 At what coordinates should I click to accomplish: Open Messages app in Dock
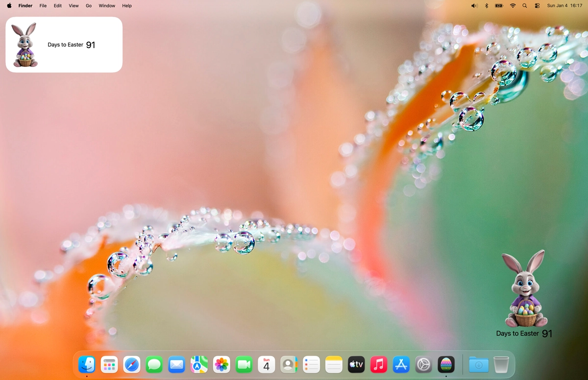pos(154,364)
